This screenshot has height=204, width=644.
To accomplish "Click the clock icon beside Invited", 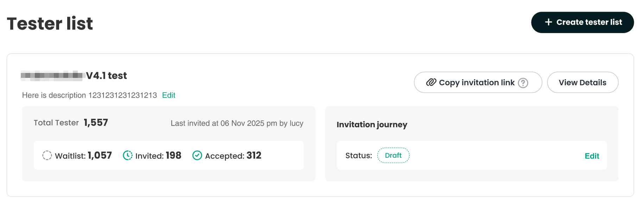I will pos(127,155).
